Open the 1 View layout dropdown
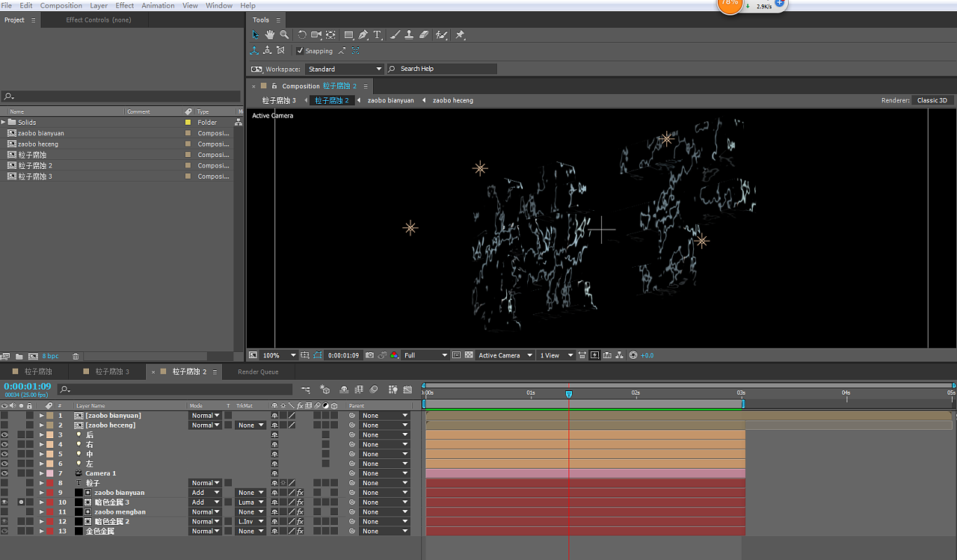The width and height of the screenshot is (957, 560). pyautogui.click(x=556, y=355)
